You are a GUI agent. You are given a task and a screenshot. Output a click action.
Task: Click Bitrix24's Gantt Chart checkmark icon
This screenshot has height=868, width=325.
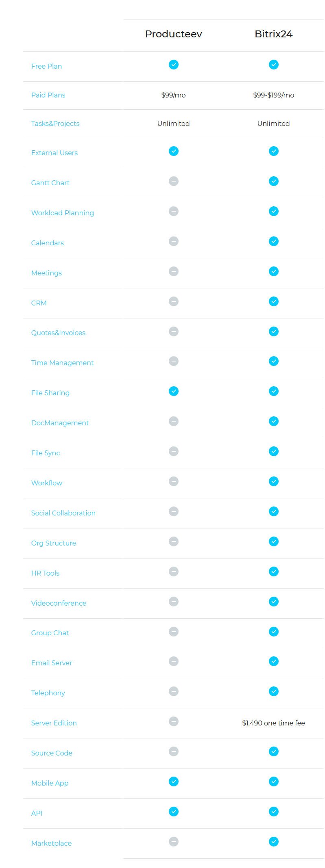click(274, 181)
